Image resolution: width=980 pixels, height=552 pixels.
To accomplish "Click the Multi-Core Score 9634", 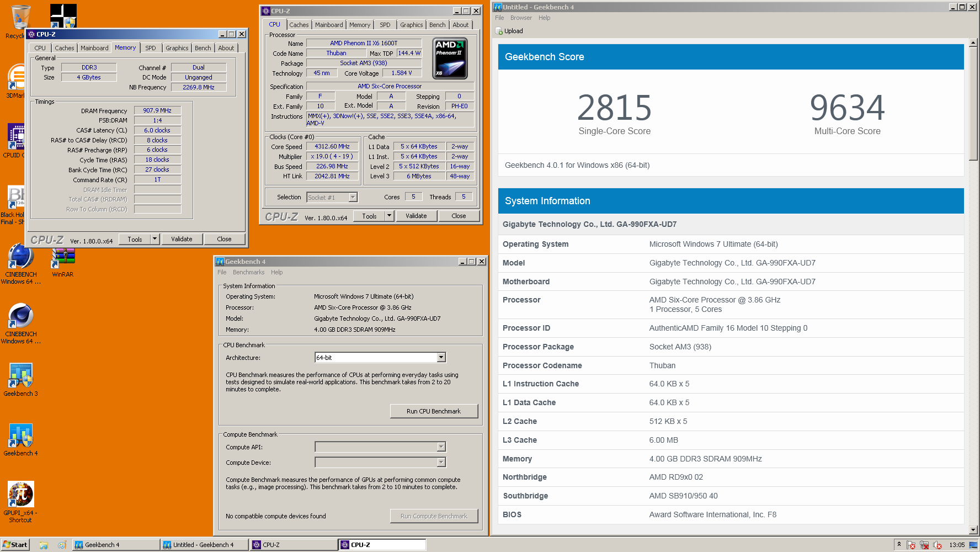I will coord(847,107).
